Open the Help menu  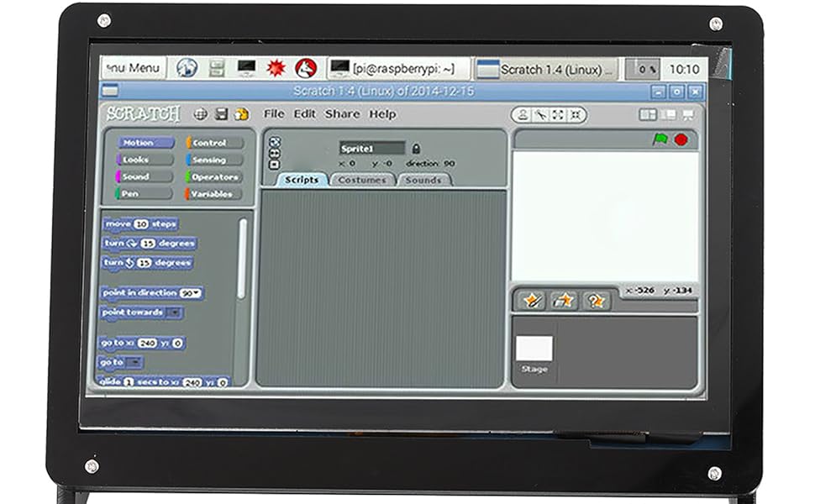click(x=382, y=113)
